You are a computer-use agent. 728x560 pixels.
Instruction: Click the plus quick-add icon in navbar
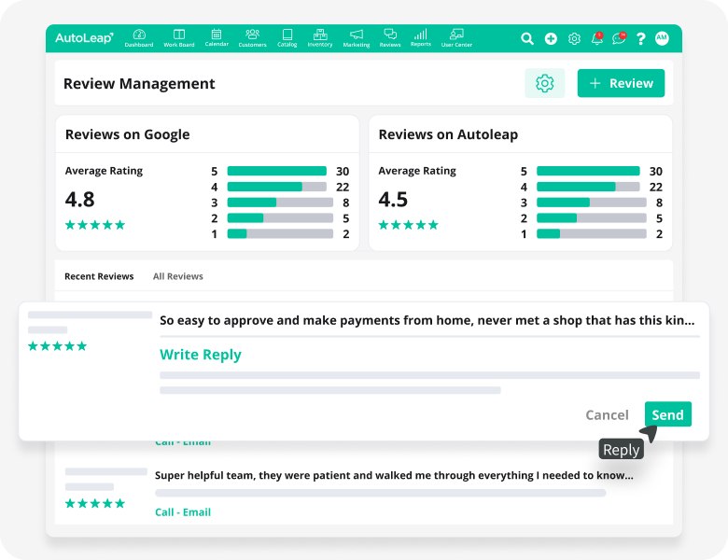pyautogui.click(x=551, y=38)
